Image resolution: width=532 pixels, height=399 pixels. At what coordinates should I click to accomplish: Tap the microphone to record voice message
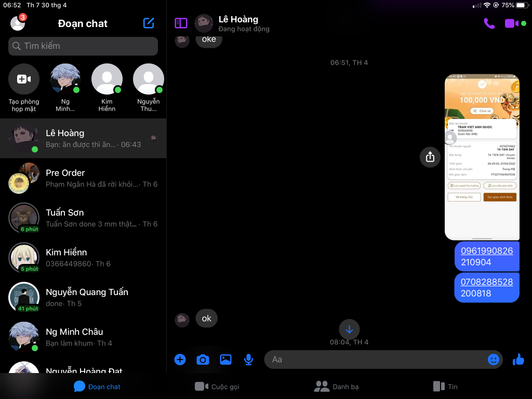pos(249,360)
